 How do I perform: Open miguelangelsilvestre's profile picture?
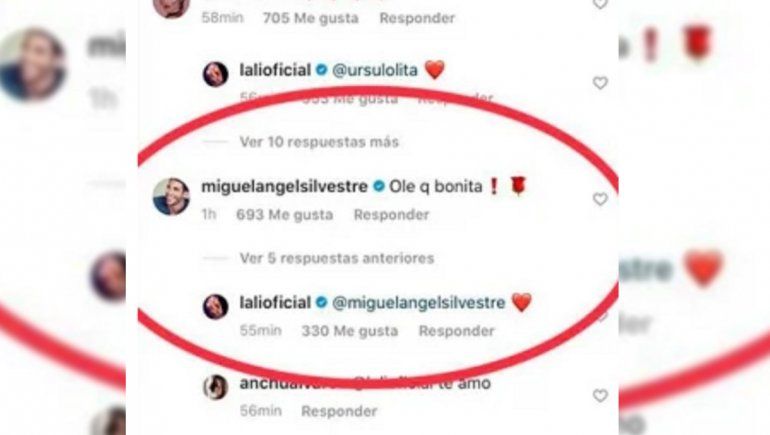click(x=171, y=196)
